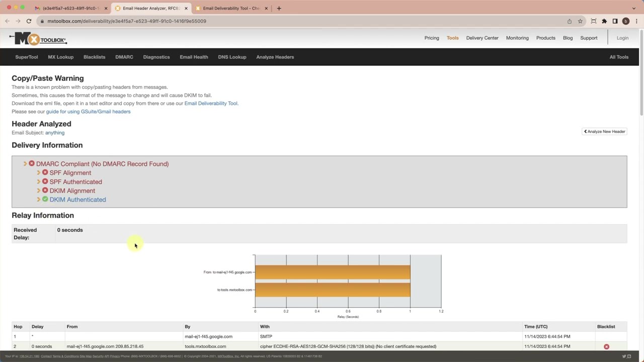Open the Extensions puzzle icon
Image resolution: width=644 pixels, height=362 pixels.
pos(604,21)
